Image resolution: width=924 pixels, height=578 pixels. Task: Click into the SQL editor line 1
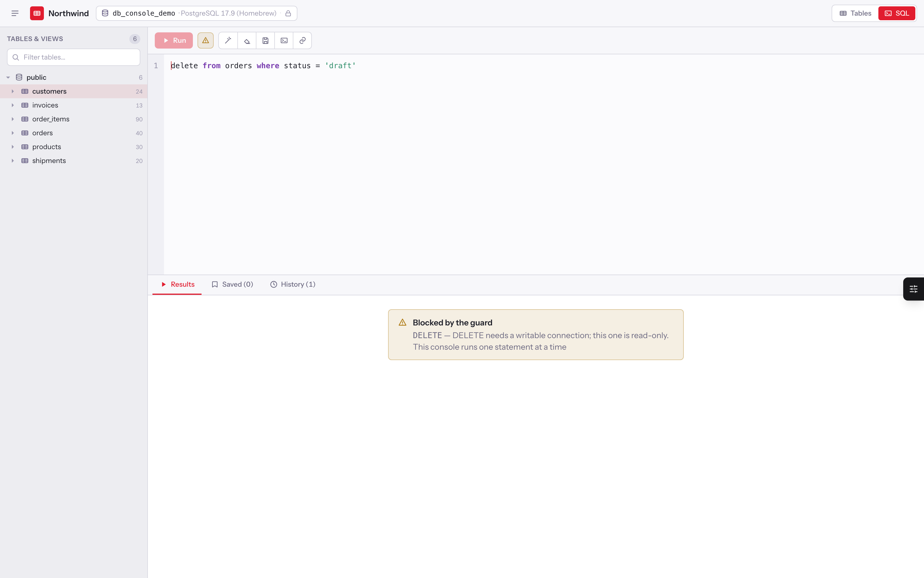(x=544, y=66)
